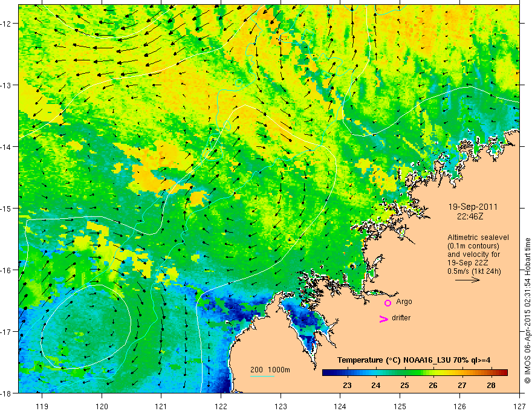The height and width of the screenshot is (411, 532).
Task: Click the 19-Sep-2011 date label
Action: (x=473, y=207)
